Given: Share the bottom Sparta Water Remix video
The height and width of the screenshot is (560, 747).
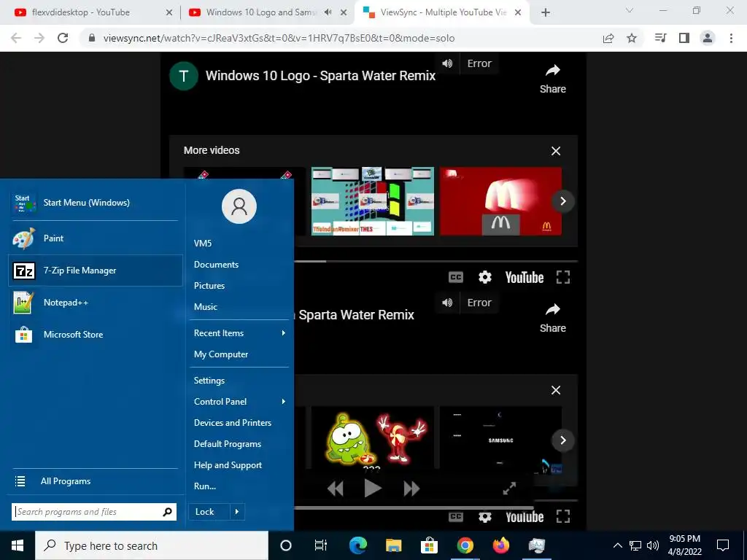Looking at the screenshot, I should click(x=553, y=318).
